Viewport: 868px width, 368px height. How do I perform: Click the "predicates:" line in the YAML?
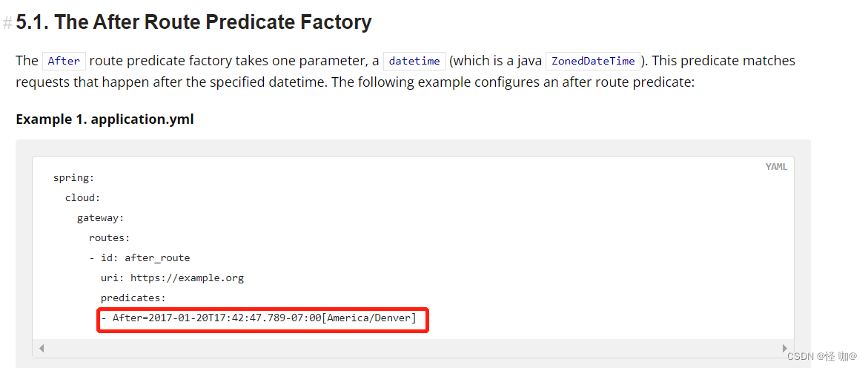133,298
